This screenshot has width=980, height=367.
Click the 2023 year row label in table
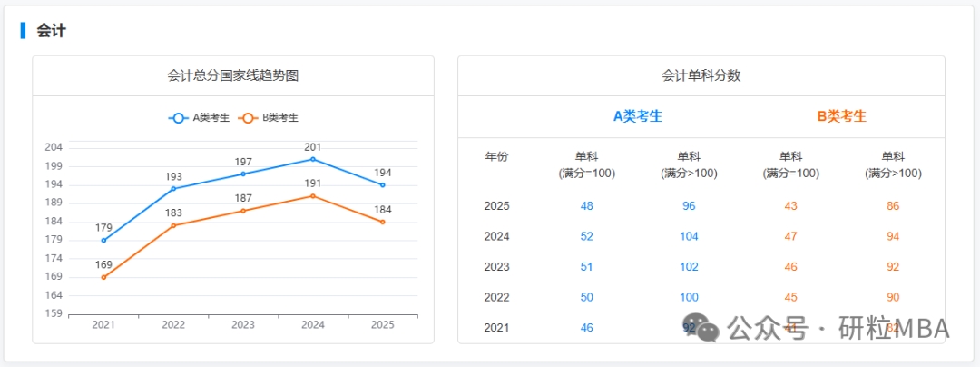pyautogui.click(x=497, y=267)
